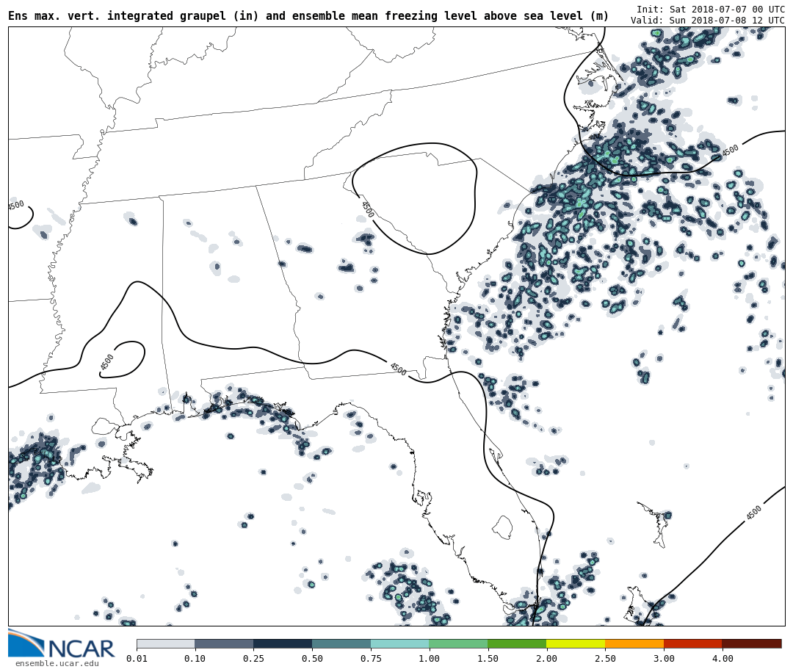Choose the dark navy 0.25–0.50 colorbar swatch
This screenshot has height=672, width=793.
pos(283,643)
